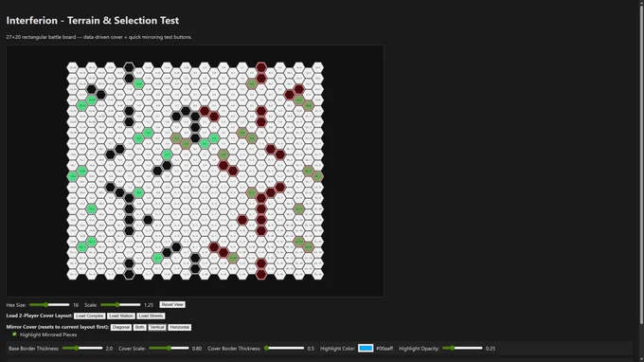Click the Cover Scale value 0.80
644x362 pixels.
pyautogui.click(x=197, y=349)
